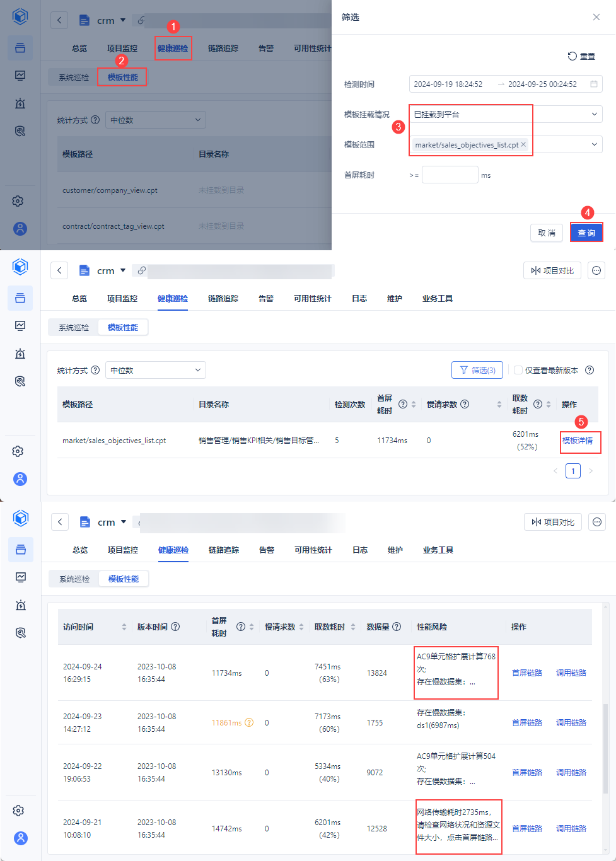Open the calendar icon of 检测时间 range
The image size is (616, 861).
(593, 84)
